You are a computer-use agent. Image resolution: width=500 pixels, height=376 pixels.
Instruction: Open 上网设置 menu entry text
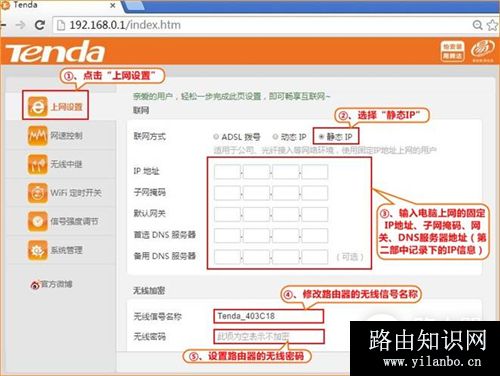coord(66,107)
